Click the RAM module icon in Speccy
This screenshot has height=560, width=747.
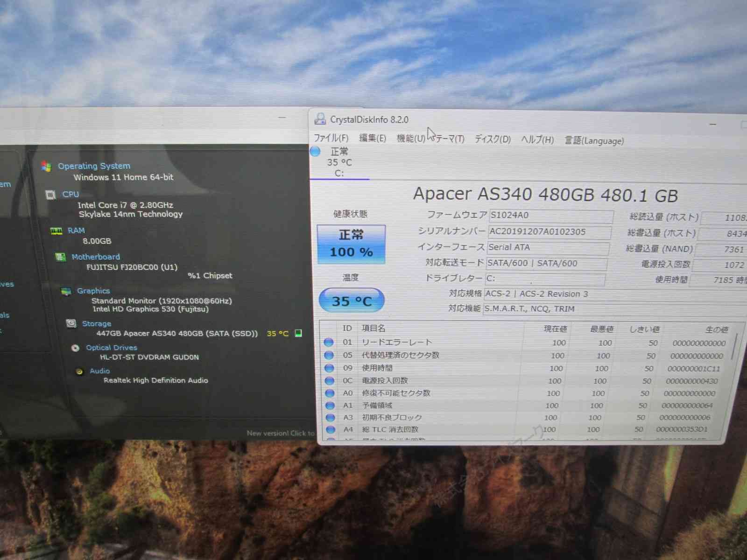pos(56,231)
